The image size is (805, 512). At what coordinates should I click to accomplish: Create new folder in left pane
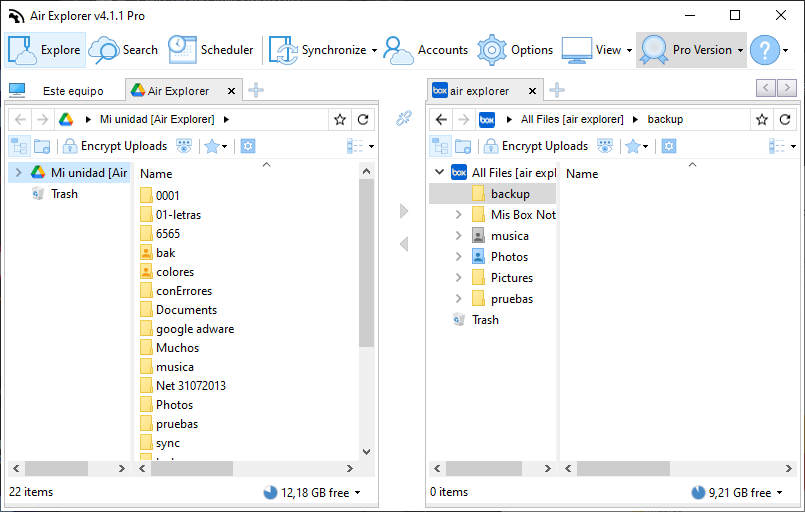click(x=42, y=146)
